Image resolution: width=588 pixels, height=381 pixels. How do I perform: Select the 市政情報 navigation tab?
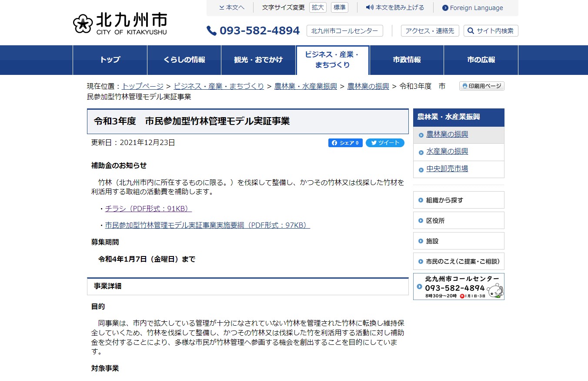[x=407, y=60]
